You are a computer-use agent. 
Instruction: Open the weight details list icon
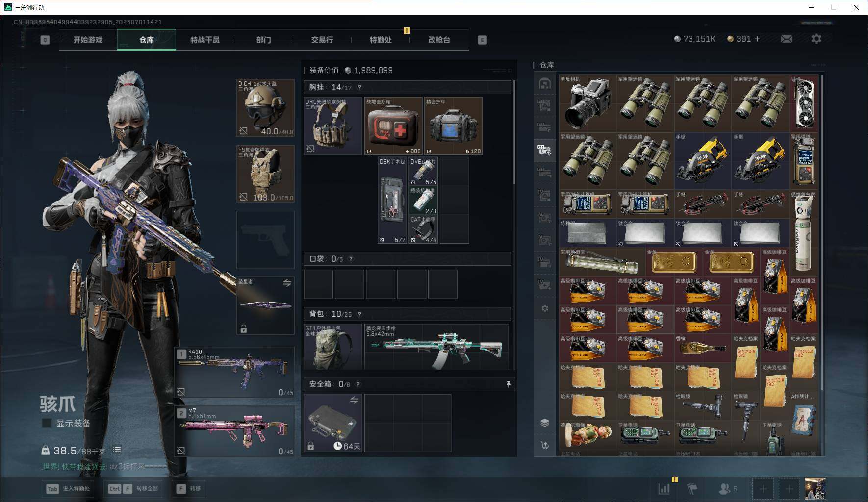coord(117,450)
